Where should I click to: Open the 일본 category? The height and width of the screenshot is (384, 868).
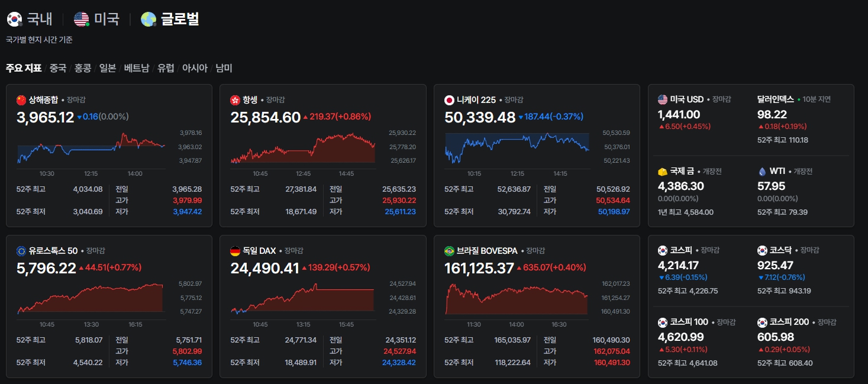pos(108,68)
